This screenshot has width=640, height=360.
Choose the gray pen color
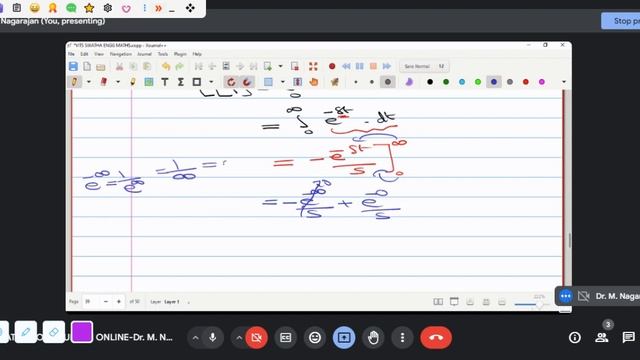(510, 82)
